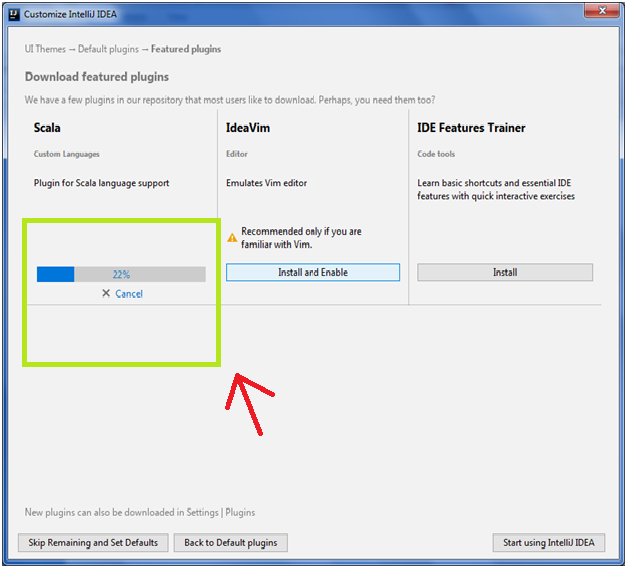The image size is (628, 566).
Task: Click the Featured plugins breadcrumb step
Action: [186, 49]
